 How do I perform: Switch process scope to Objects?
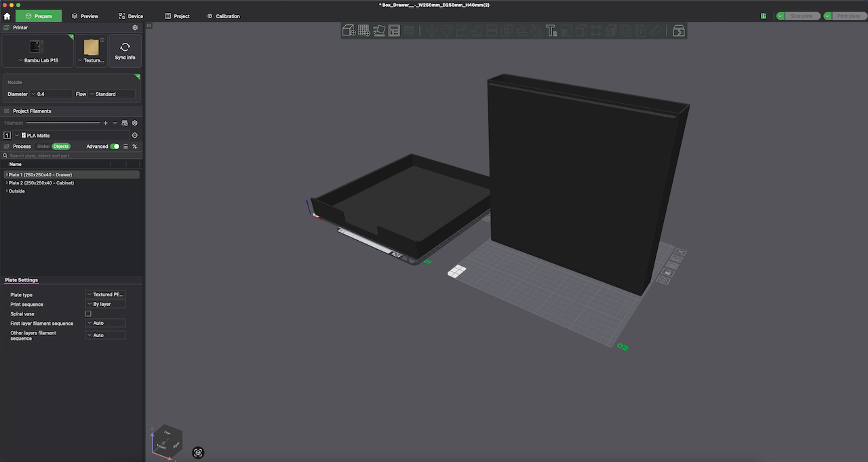pos(61,147)
